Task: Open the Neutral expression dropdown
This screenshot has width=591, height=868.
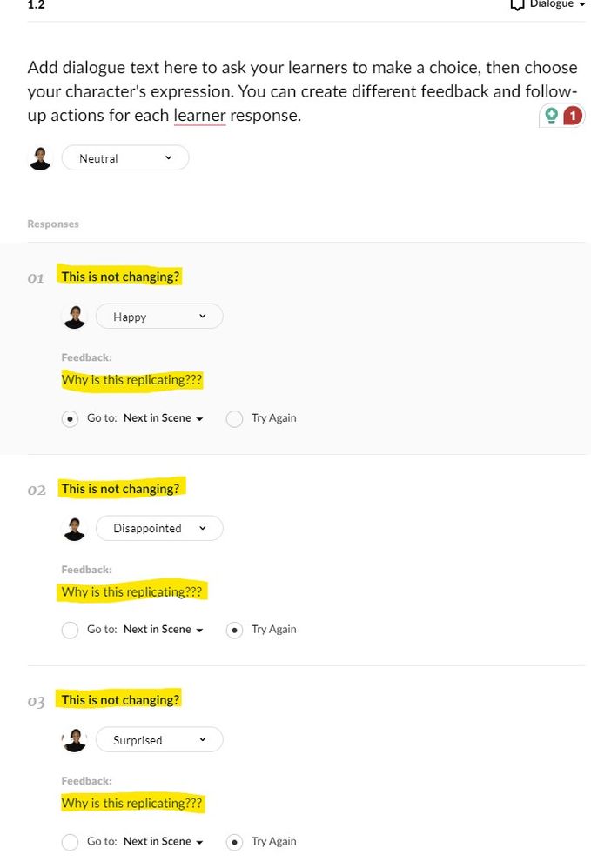Action: [125, 158]
